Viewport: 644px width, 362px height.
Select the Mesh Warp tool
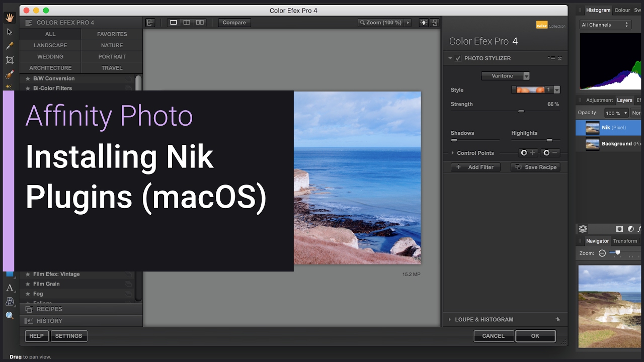10,302
